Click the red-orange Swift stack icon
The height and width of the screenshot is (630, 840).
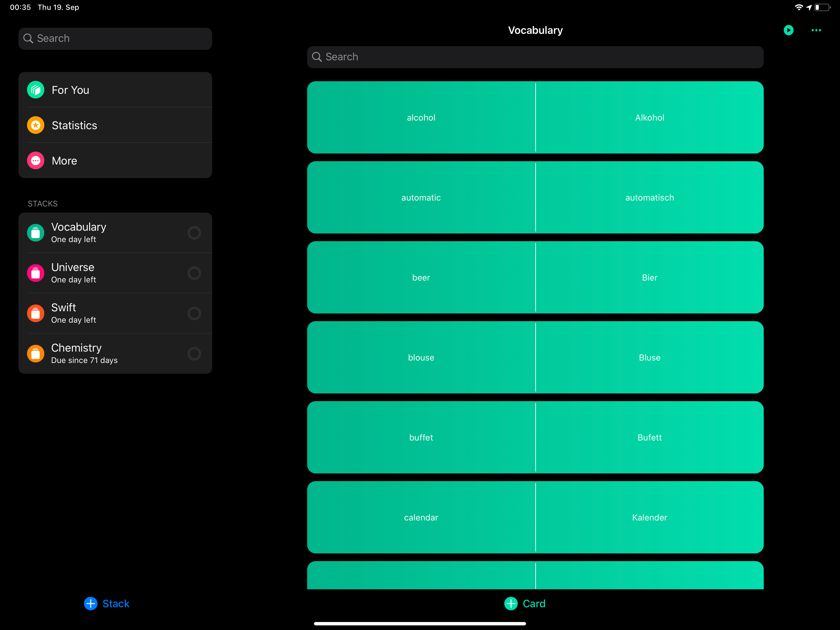point(36,313)
